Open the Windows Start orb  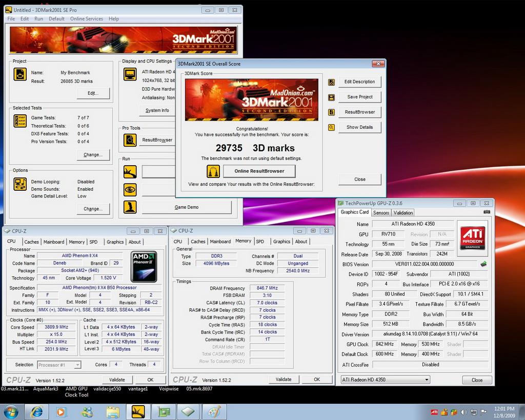point(11,412)
